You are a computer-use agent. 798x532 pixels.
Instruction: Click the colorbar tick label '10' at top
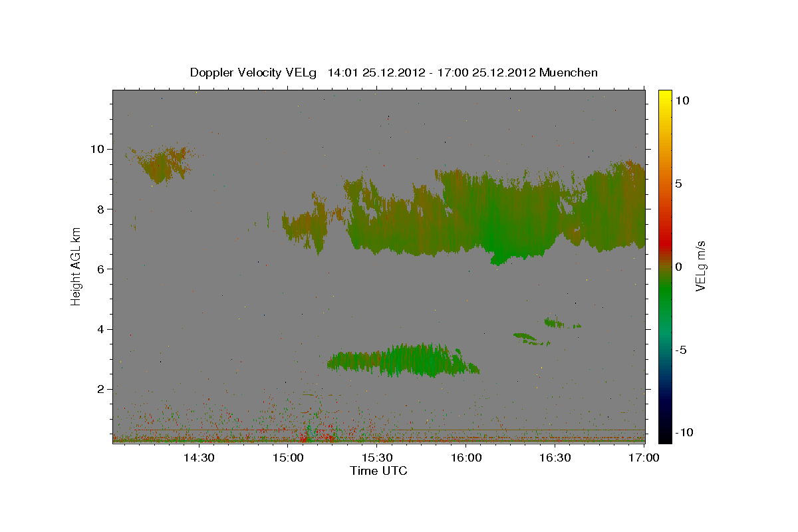[x=682, y=100]
